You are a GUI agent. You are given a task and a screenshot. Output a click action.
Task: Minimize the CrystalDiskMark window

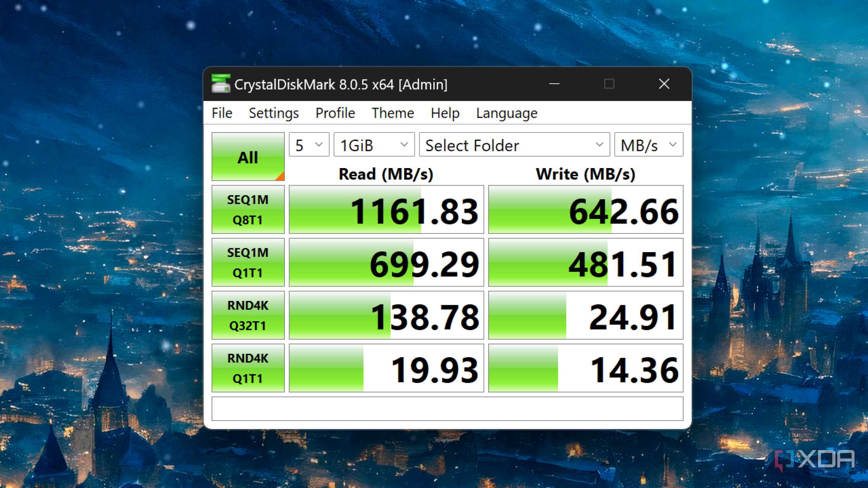(555, 84)
